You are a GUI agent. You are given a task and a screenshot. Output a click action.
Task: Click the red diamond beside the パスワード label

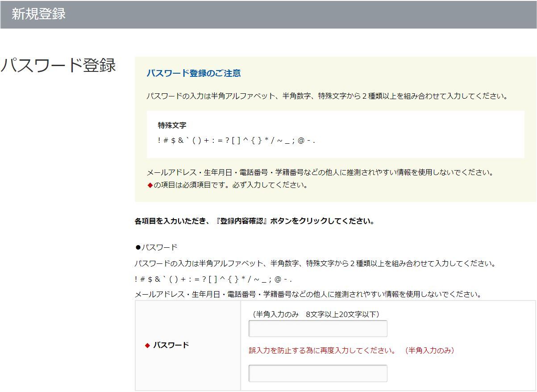pyautogui.click(x=147, y=345)
